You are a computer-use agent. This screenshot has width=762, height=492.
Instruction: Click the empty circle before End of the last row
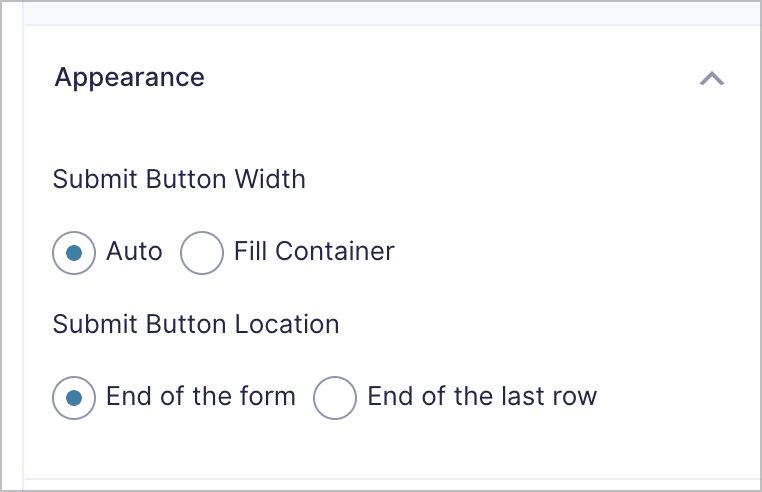[335, 397]
